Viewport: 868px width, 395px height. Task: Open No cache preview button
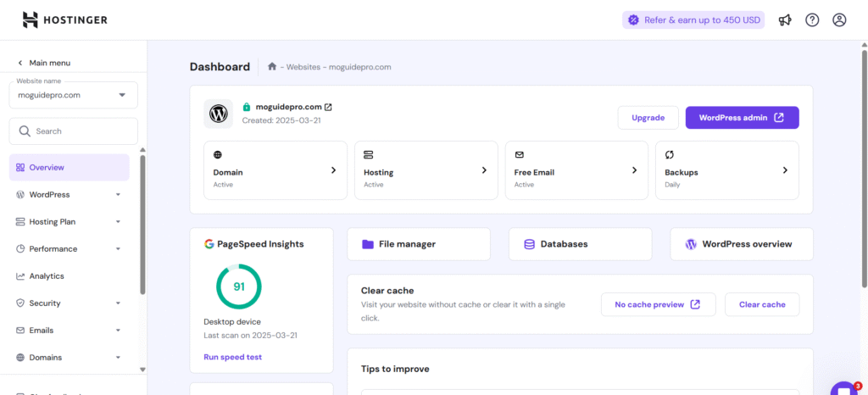point(658,304)
